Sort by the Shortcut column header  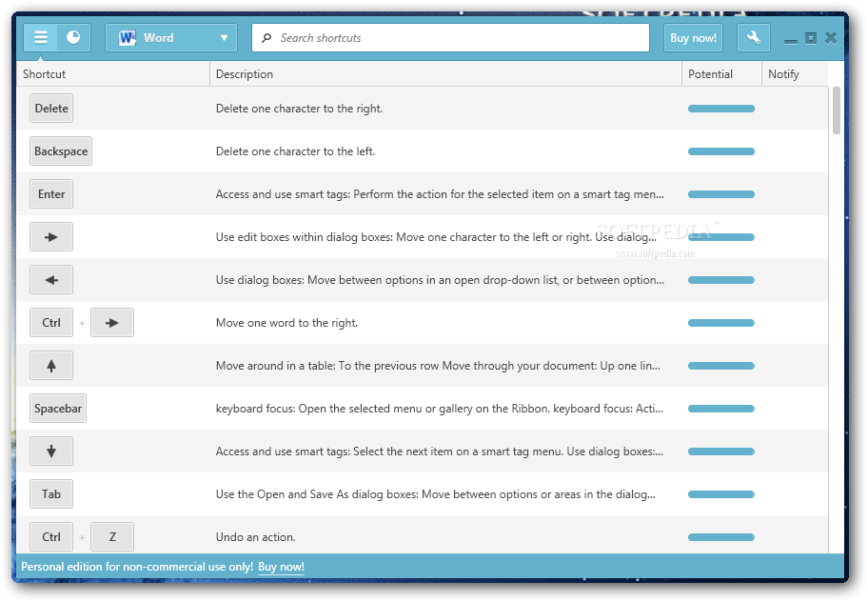[113, 74]
